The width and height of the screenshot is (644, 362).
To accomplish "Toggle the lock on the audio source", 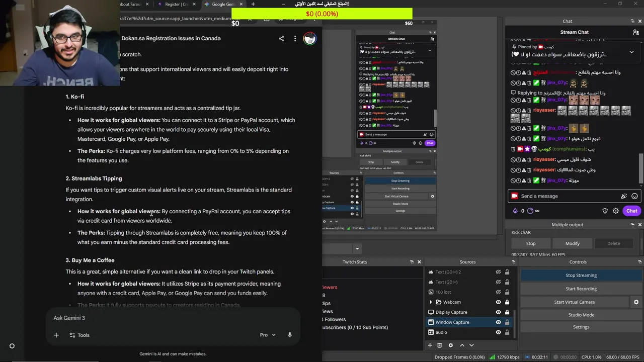I will (507, 332).
